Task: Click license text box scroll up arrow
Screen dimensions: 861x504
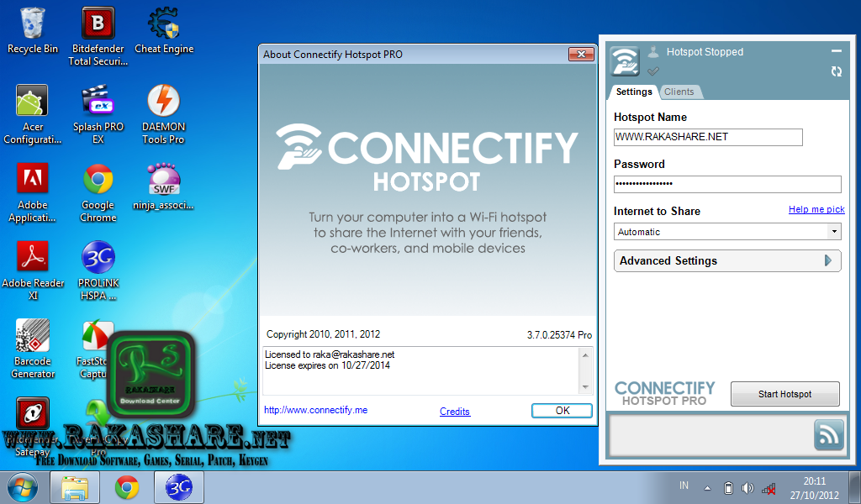Action: pyautogui.click(x=585, y=355)
